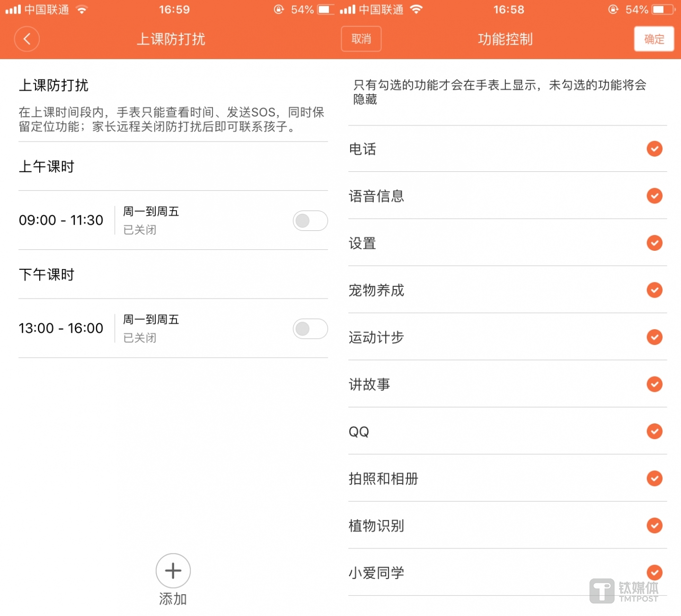Uncheck the 小爱同学 checkmark

pos(654,572)
